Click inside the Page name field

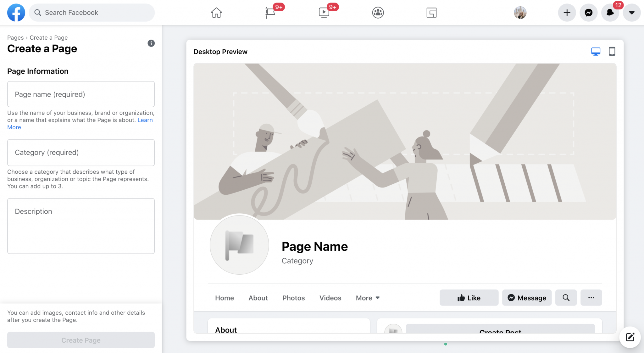pyautogui.click(x=80, y=94)
